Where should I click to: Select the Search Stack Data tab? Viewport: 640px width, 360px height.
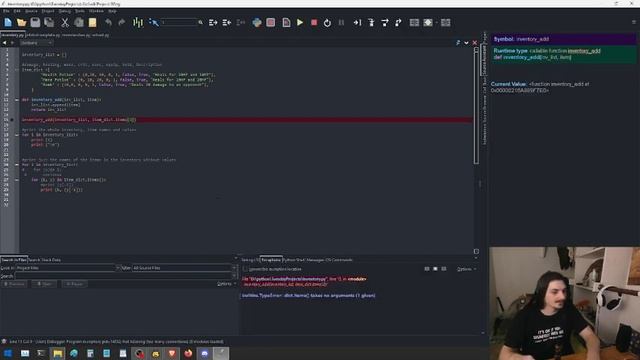44,260
